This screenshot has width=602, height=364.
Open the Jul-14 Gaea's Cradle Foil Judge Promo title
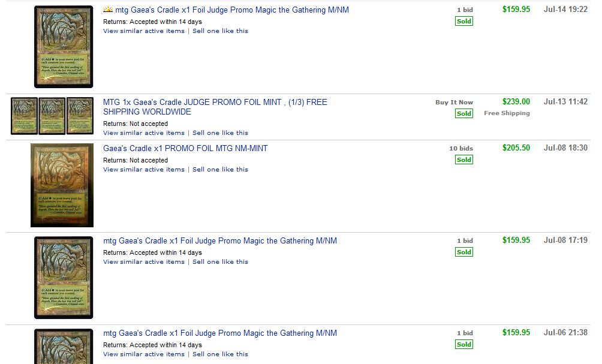click(231, 10)
